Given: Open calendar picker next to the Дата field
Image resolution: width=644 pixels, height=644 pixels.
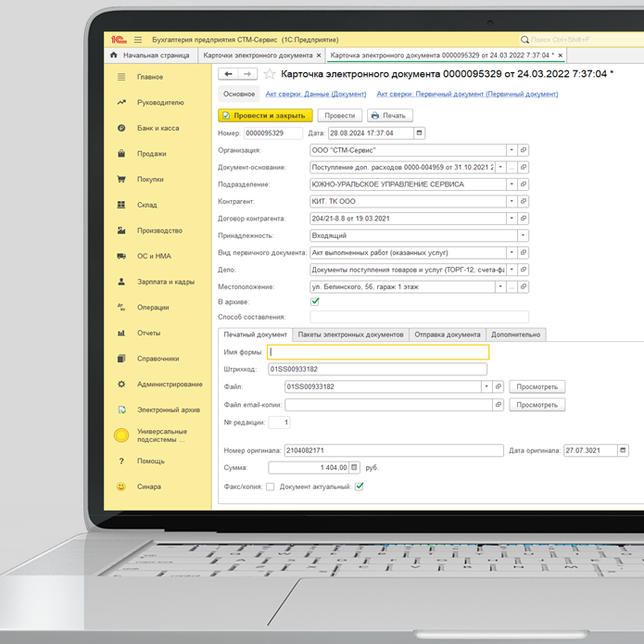Looking at the screenshot, I should point(420,133).
